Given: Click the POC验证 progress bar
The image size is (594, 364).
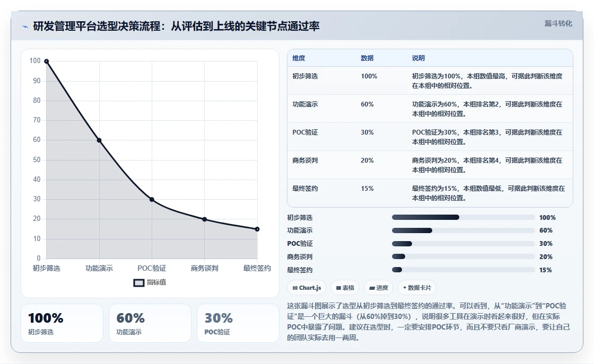Looking at the screenshot, I should [464, 244].
